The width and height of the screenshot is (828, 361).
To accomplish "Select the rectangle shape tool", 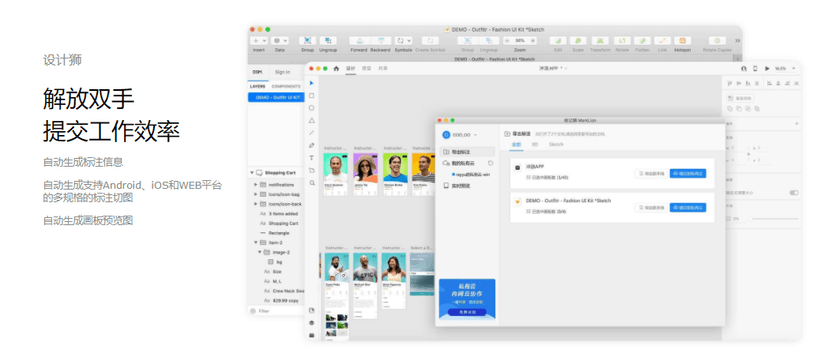I will (x=312, y=96).
